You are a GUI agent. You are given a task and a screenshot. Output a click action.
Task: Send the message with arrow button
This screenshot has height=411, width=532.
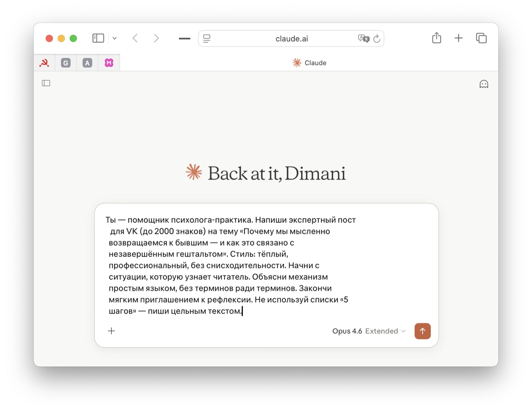point(423,331)
